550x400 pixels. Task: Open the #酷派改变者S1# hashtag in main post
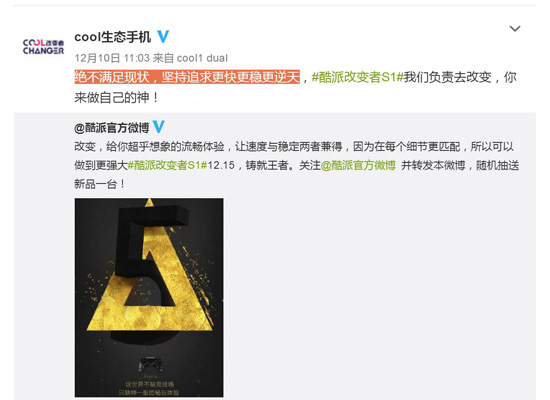[357, 77]
